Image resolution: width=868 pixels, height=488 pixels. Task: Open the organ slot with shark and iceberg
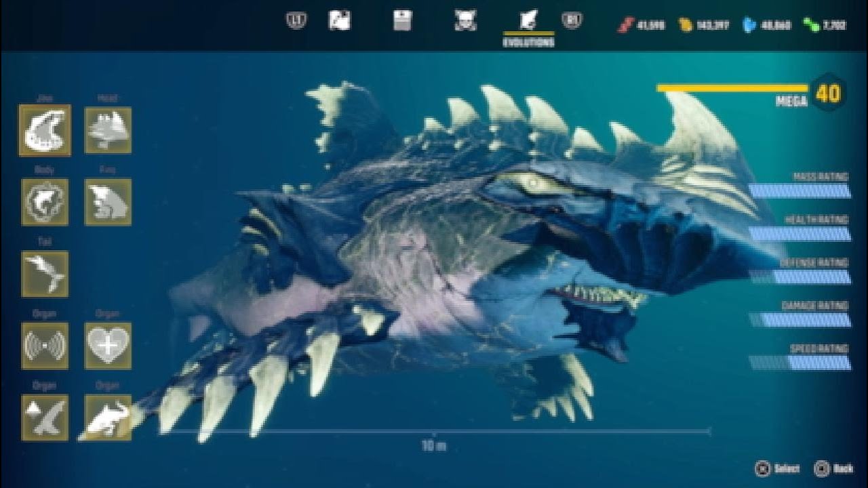tap(44, 418)
